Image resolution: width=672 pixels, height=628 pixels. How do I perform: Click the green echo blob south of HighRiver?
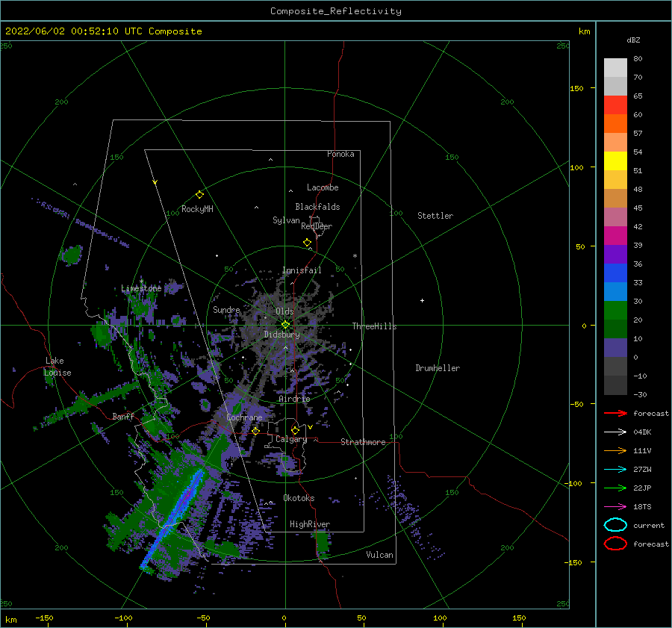(x=323, y=543)
